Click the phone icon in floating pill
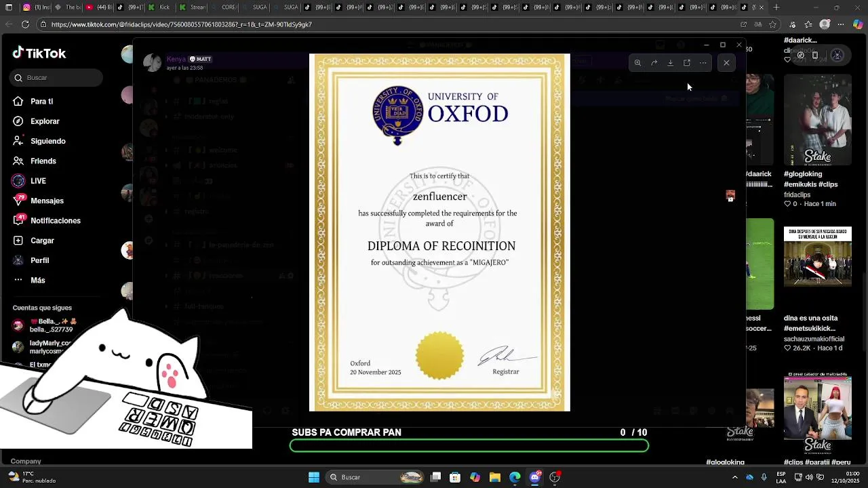Screen dimensions: 868x488 (815, 55)
